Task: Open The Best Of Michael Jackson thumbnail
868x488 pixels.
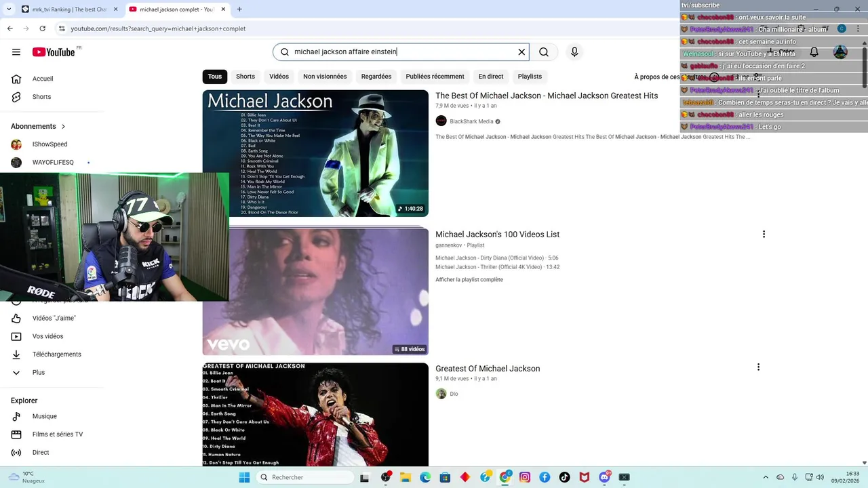Action: 315,153
